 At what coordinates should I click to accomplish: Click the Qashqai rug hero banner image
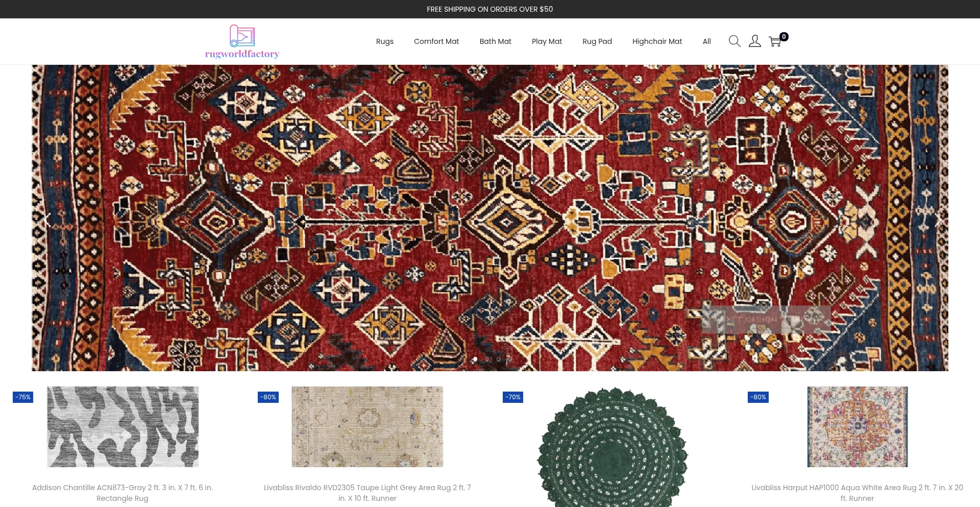pyautogui.click(x=490, y=218)
